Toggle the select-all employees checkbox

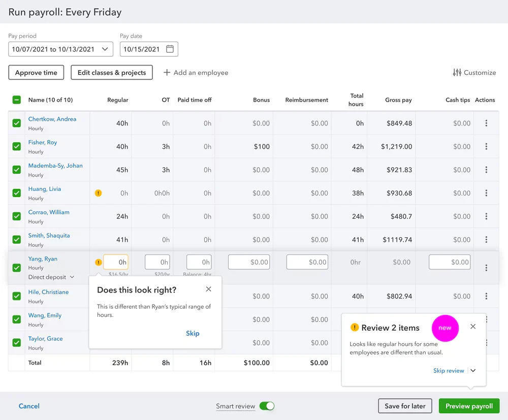pyautogui.click(x=17, y=100)
